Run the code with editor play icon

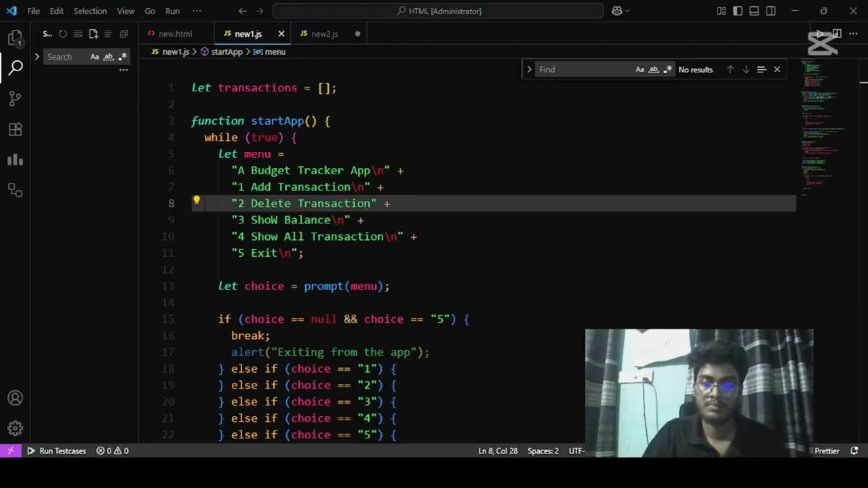click(x=821, y=34)
